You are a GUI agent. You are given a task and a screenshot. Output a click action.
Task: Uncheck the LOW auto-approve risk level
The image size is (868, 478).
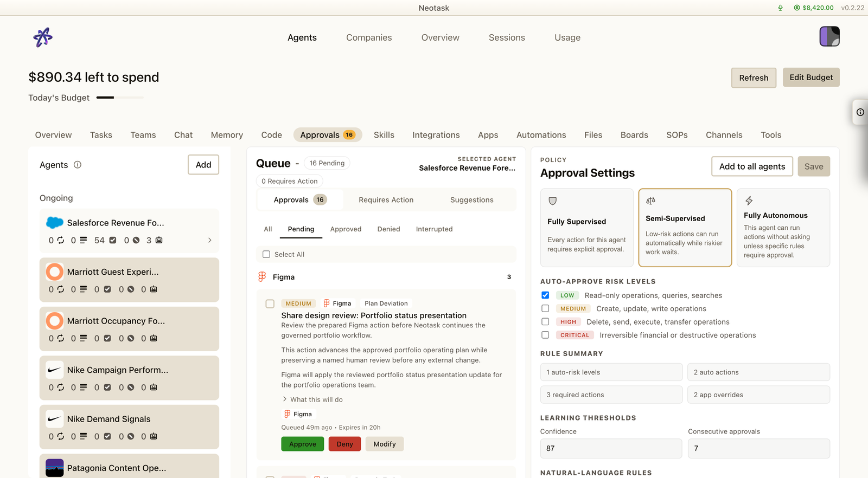[x=545, y=295]
